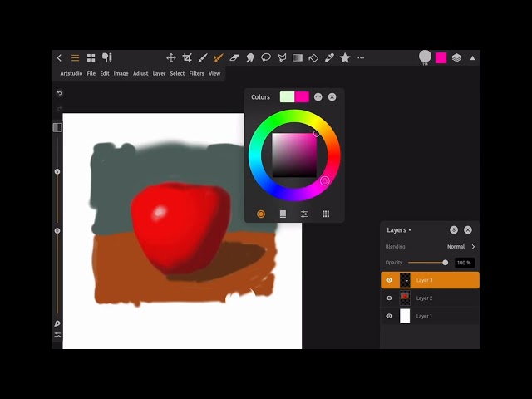Open the Layer menu
This screenshot has height=399, width=532.
[159, 73]
